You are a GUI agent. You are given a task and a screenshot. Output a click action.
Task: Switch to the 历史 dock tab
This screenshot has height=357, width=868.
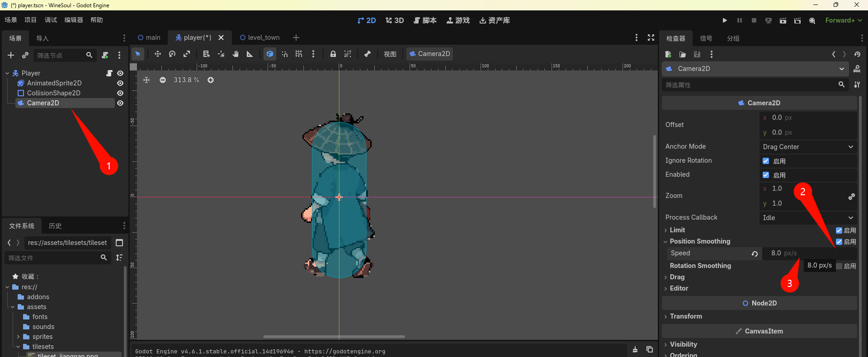(x=55, y=226)
